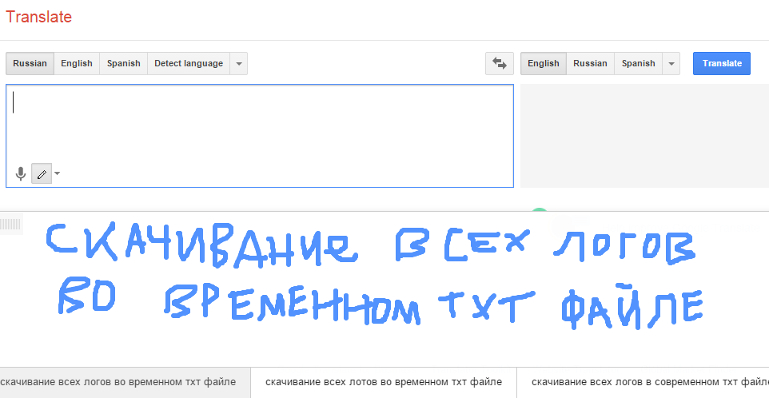Image resolution: width=769 pixels, height=398 pixels.
Task: Select English as the source language
Action: click(x=77, y=63)
